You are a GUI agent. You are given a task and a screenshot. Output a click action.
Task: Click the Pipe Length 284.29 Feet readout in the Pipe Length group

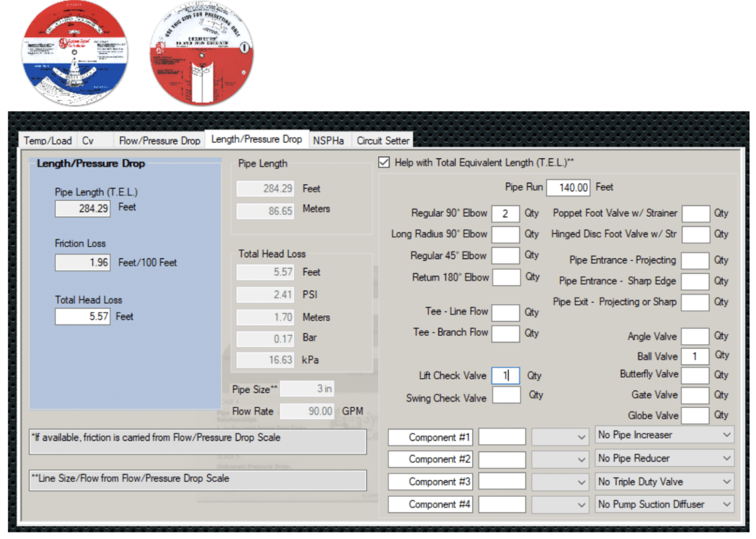pyautogui.click(x=265, y=189)
